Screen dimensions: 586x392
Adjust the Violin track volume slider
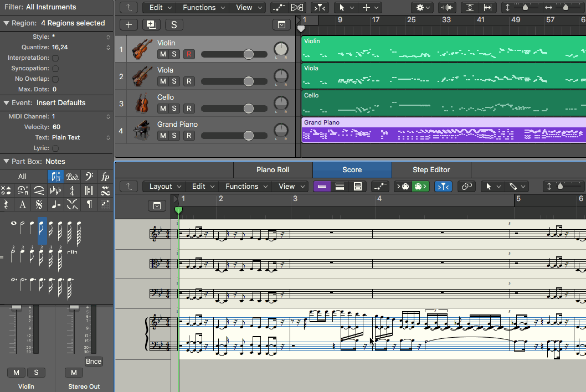pyautogui.click(x=248, y=54)
